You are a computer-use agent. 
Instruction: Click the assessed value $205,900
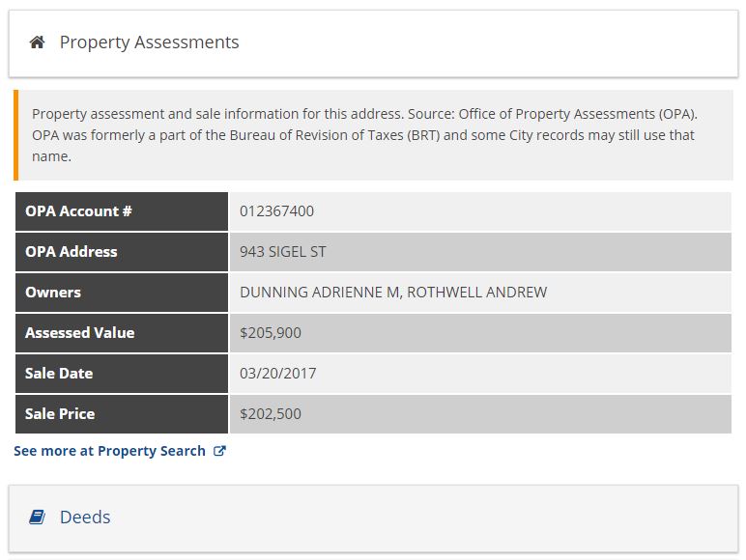click(271, 333)
